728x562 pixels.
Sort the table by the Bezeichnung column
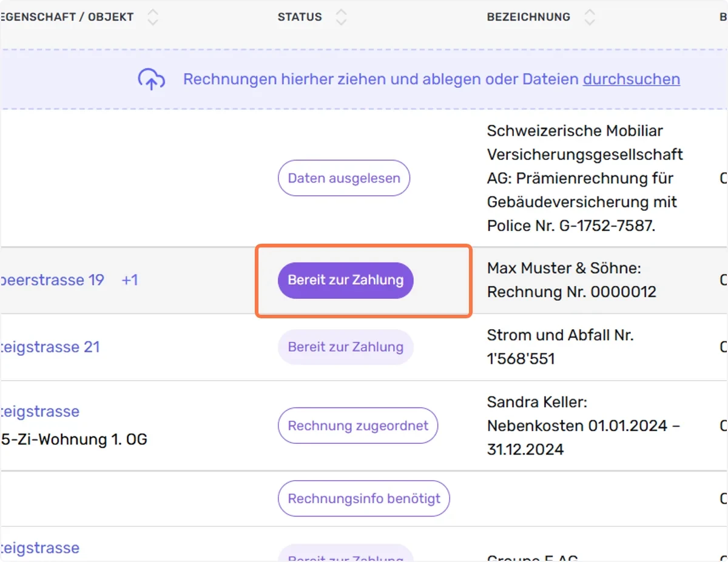pyautogui.click(x=590, y=17)
